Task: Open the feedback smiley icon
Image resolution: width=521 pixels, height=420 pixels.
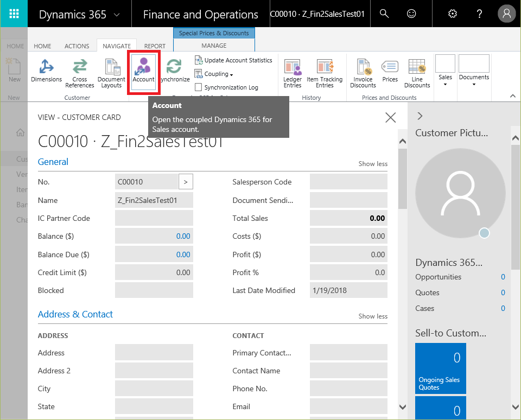Action: (x=411, y=14)
